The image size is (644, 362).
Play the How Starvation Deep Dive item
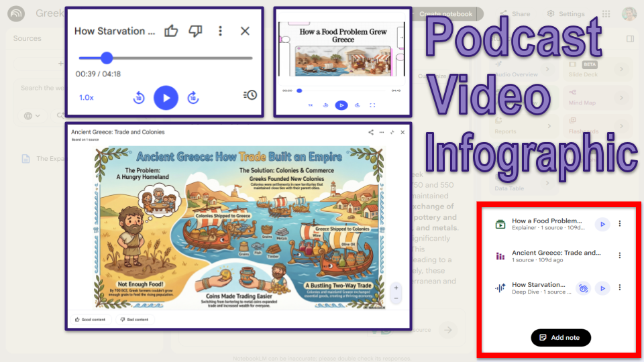602,288
